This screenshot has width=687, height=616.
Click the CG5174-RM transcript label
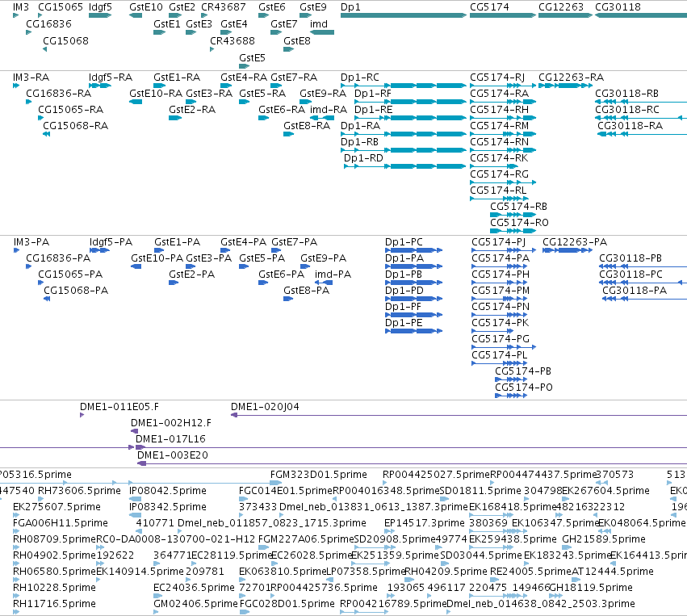tap(500, 126)
